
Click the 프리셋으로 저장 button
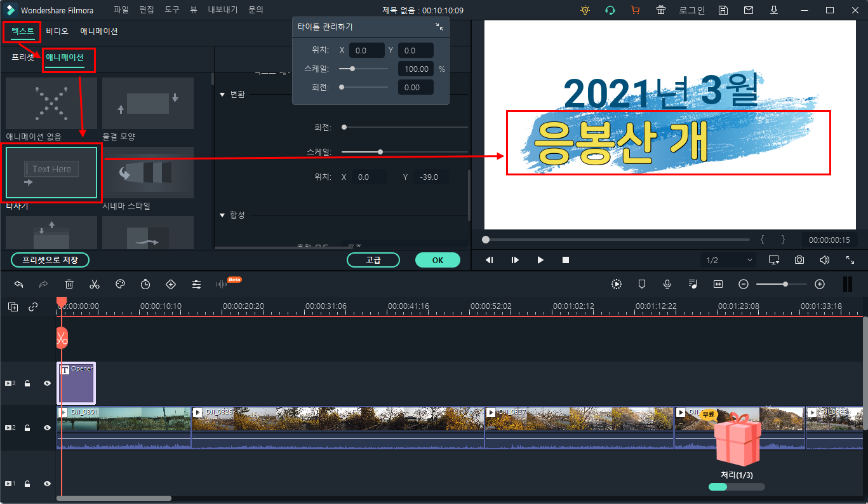point(50,260)
